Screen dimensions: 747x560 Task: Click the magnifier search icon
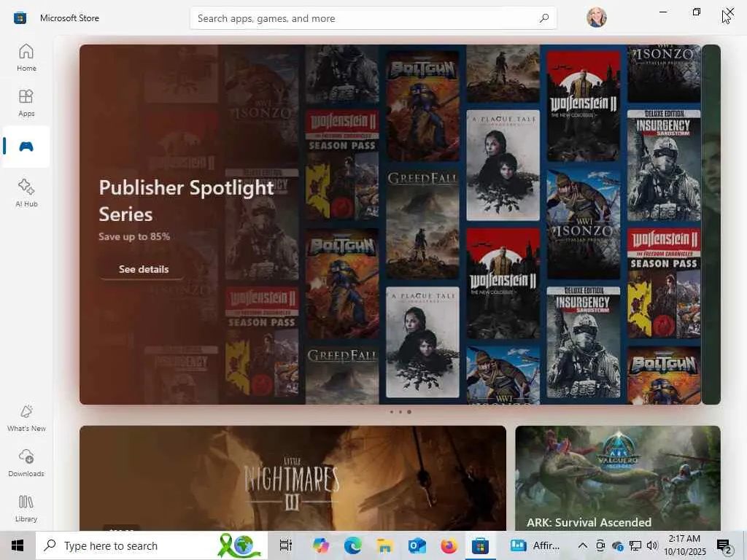click(543, 18)
